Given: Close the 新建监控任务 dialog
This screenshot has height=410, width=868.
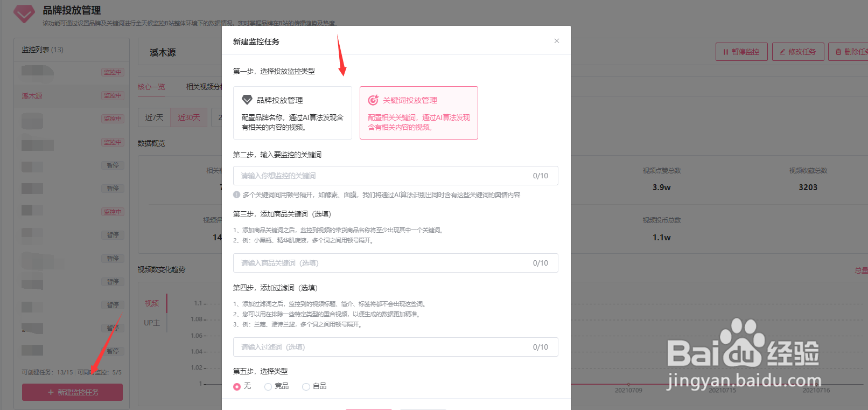Looking at the screenshot, I should point(557,41).
